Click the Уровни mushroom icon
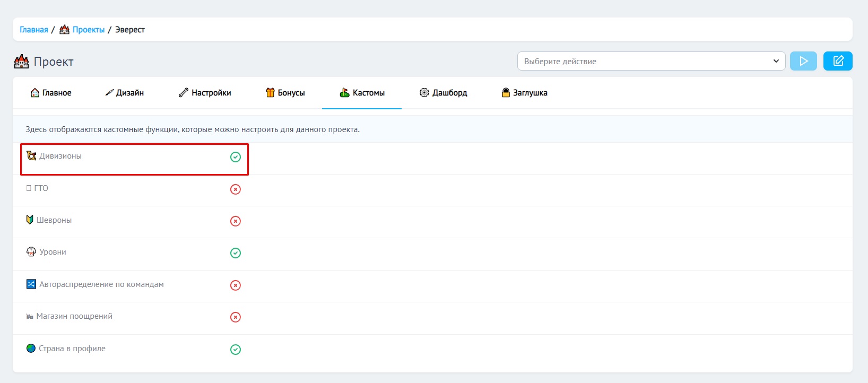The width and height of the screenshot is (868, 383). tap(31, 252)
